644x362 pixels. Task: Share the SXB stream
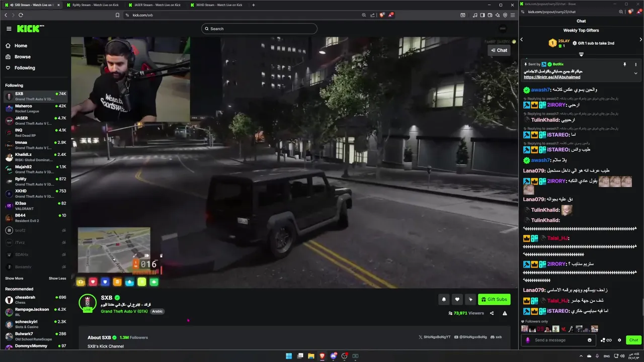pyautogui.click(x=492, y=313)
